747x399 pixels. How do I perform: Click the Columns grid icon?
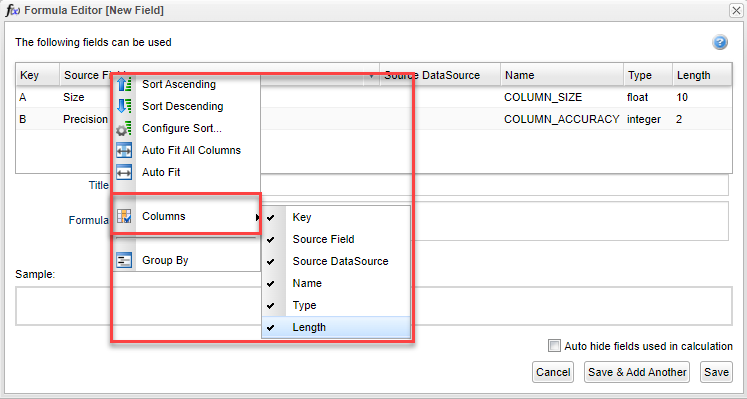(x=124, y=216)
